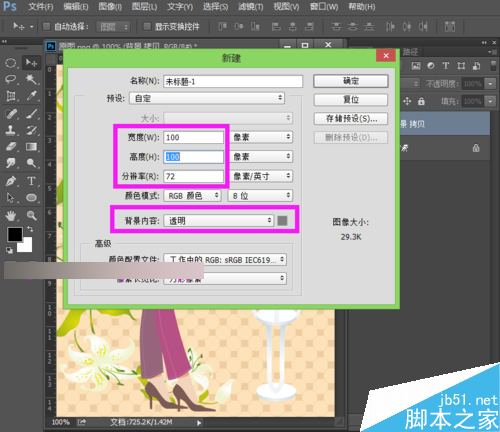Open the resolution unit 像素/英寸 dropdown
The image size is (500, 432).
pyautogui.click(x=261, y=176)
